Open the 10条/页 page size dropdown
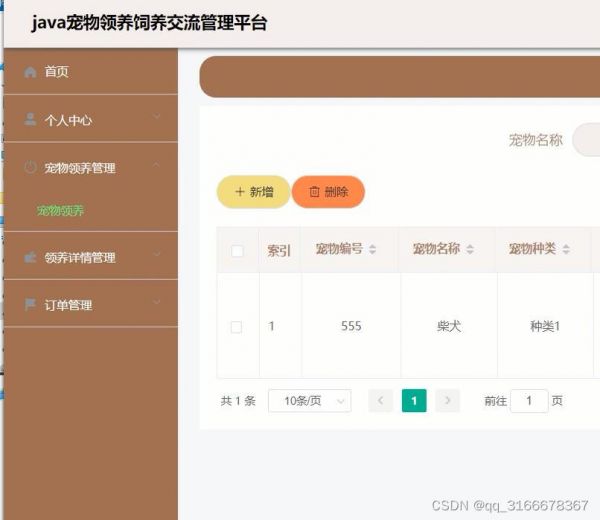 pos(310,401)
